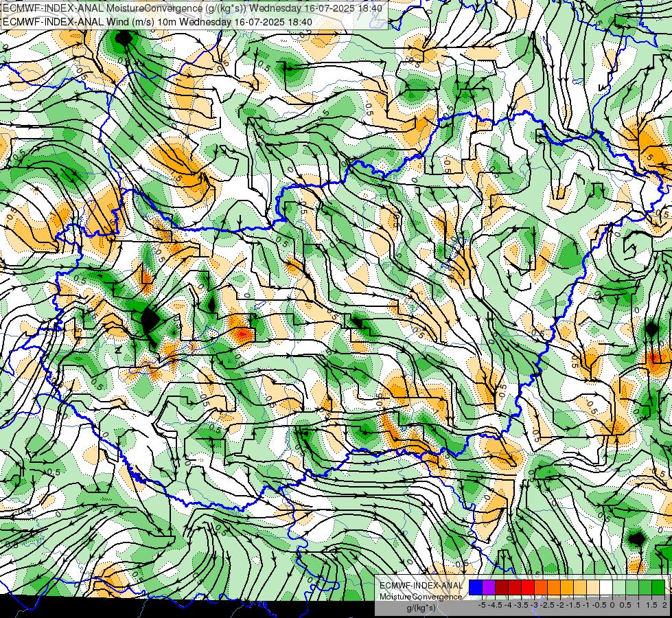
Task: Pick legend swatch between -4 and -3.5
Action: click(515, 587)
